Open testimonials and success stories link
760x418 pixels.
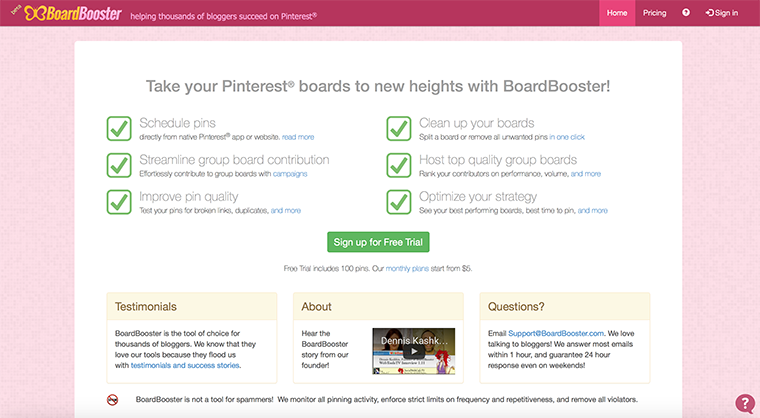coord(185,366)
